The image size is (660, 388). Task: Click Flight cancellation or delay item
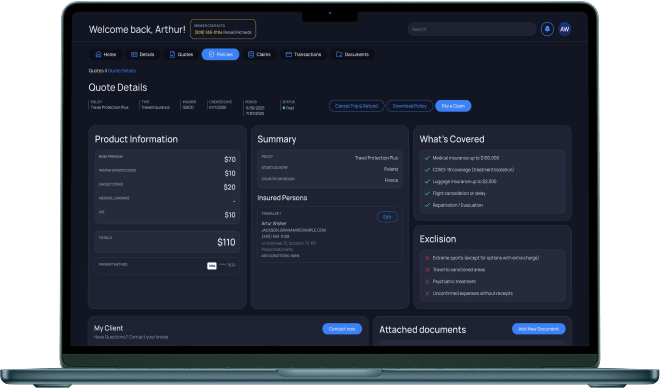point(459,194)
